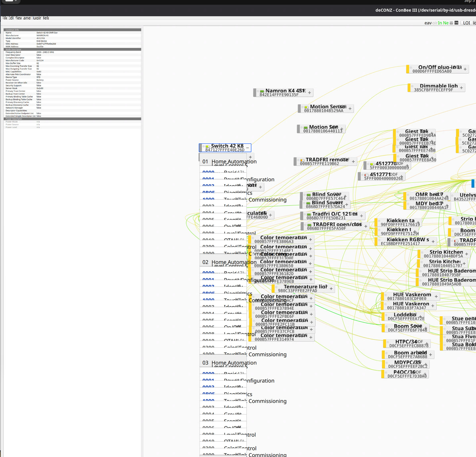This screenshot has width=476, height=457.
Task: Click battery icon on Switch 42 K8
Action: tap(208, 146)
